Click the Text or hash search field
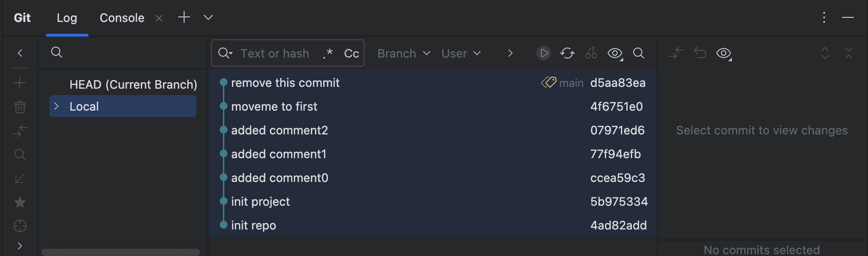The image size is (868, 256). click(275, 53)
